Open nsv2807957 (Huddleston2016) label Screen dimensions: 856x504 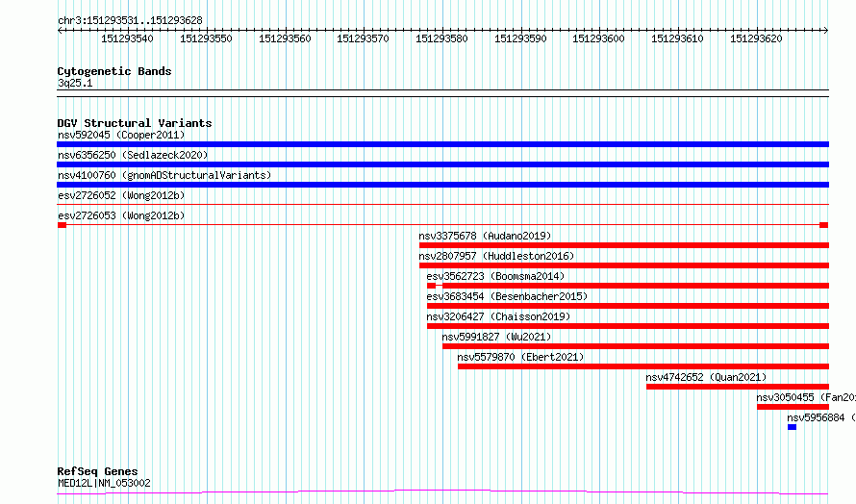(496, 256)
